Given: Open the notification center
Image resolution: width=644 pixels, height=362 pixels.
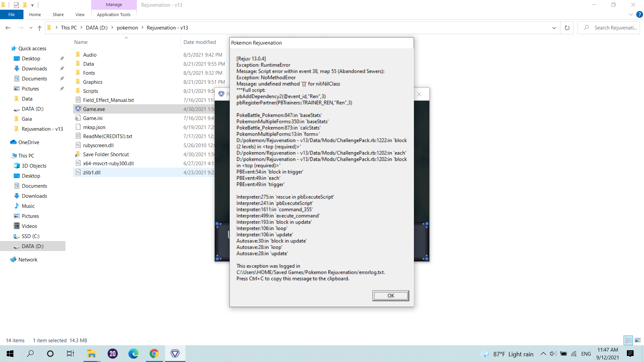Looking at the screenshot, I should (630, 354).
